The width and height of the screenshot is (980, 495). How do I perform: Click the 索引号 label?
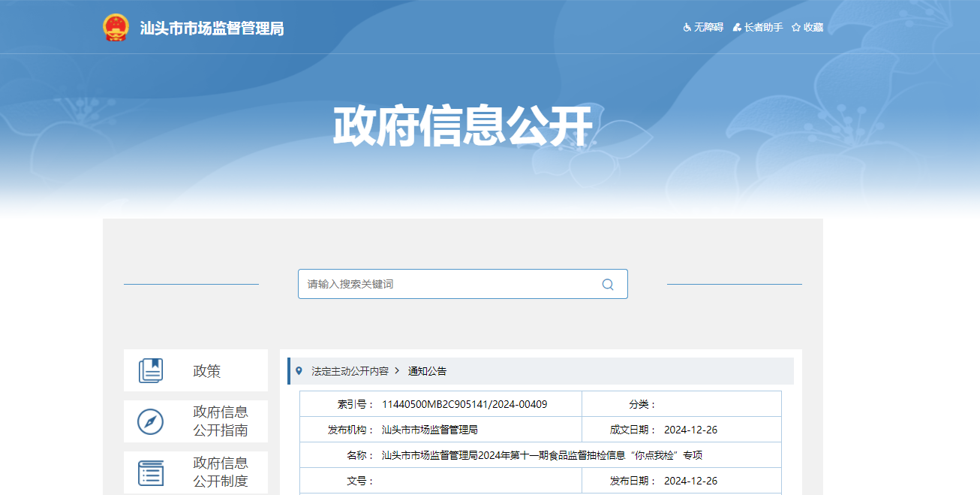coord(356,404)
